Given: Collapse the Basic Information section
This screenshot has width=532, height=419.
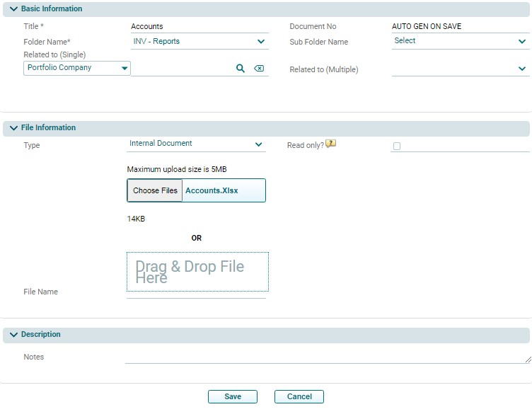Looking at the screenshot, I should click(13, 9).
